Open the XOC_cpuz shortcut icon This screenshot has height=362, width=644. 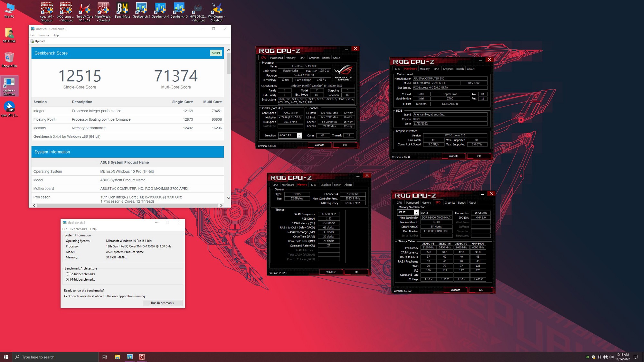[66, 12]
